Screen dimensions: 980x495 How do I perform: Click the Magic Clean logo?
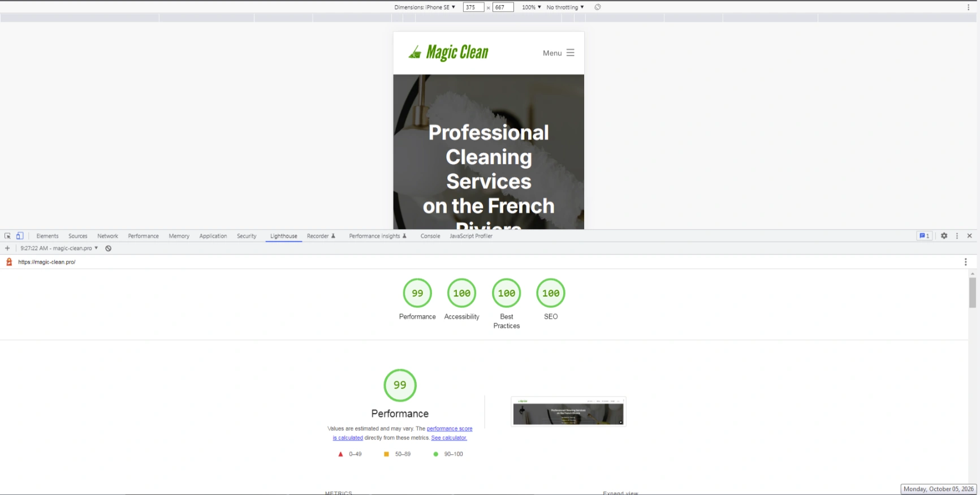(448, 52)
